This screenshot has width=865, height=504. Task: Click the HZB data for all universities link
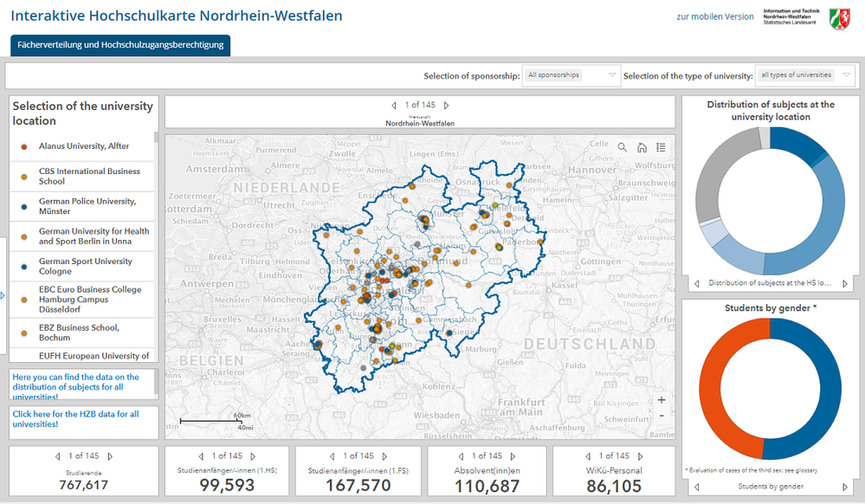tap(78, 418)
